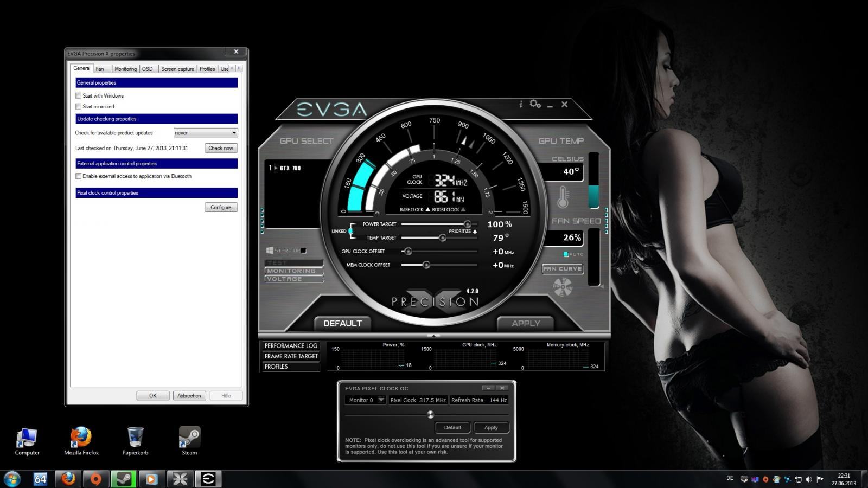Toggle the Linked power/temp target switch

(350, 232)
